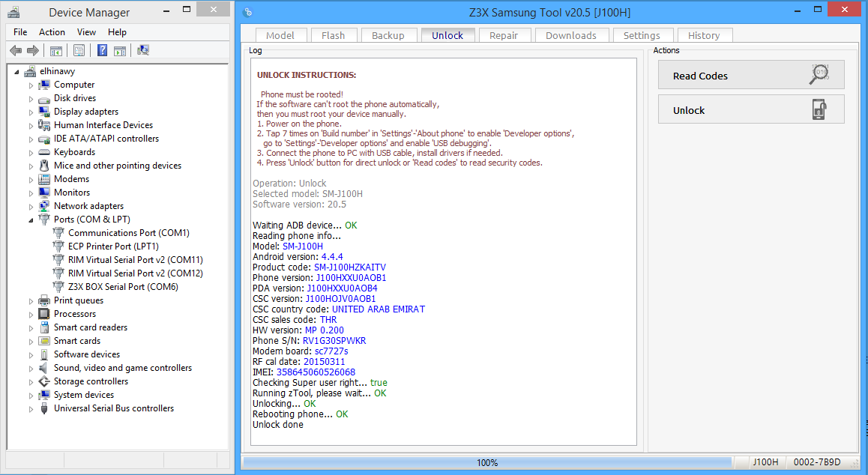Switch to the Backup tab
Screen dimensions: 868x475
tap(388, 35)
